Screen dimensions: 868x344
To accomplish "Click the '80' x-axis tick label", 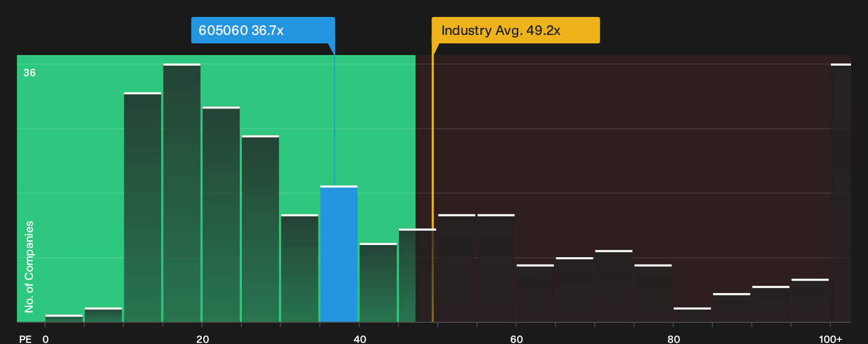I will pyautogui.click(x=673, y=339).
